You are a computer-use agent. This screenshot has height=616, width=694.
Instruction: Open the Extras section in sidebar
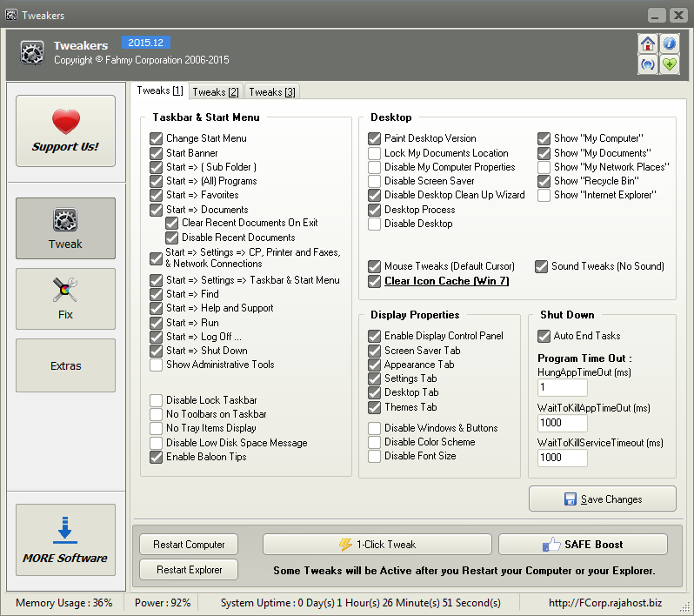(65, 365)
